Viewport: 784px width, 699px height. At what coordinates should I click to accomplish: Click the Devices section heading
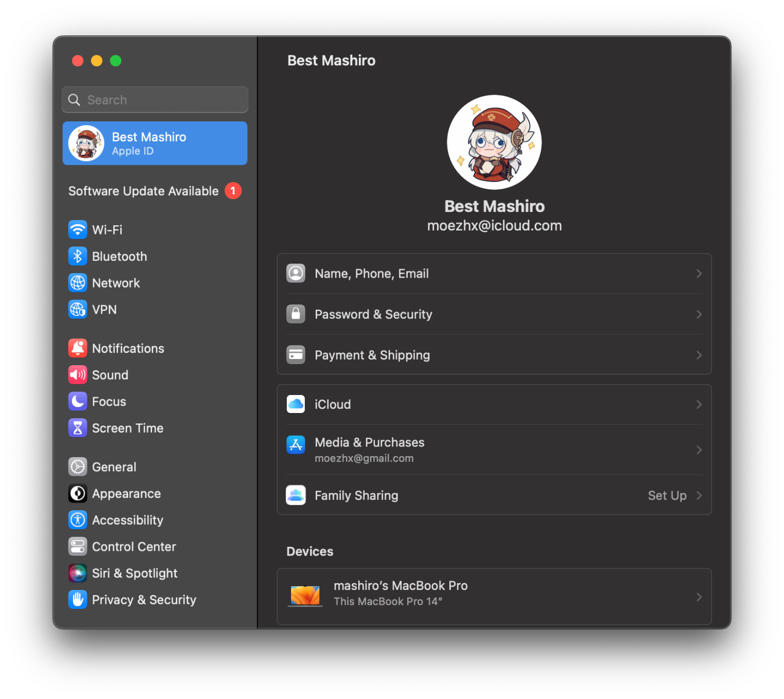pos(310,551)
